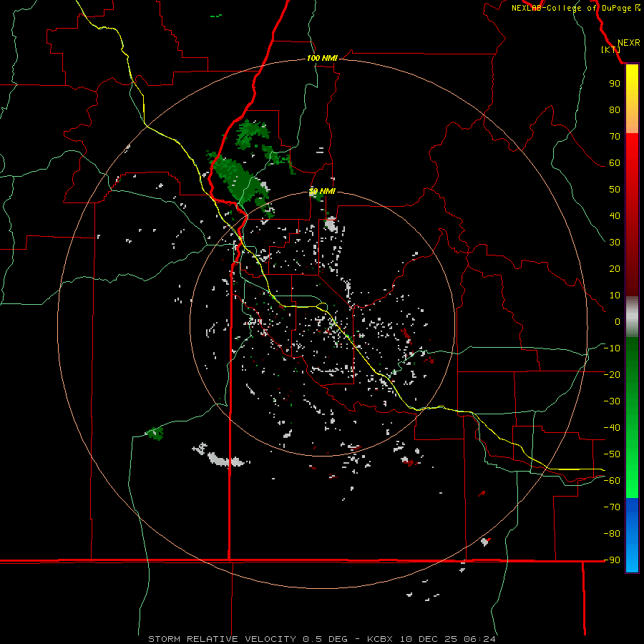Click the gray zero-velocity color bar segment
This screenshot has width=644, height=644.
(x=632, y=317)
